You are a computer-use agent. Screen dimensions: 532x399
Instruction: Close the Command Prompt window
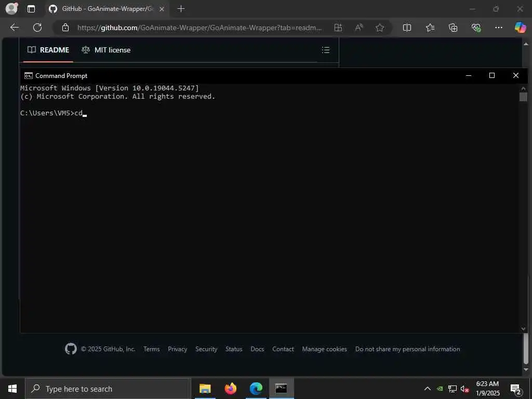tap(516, 76)
